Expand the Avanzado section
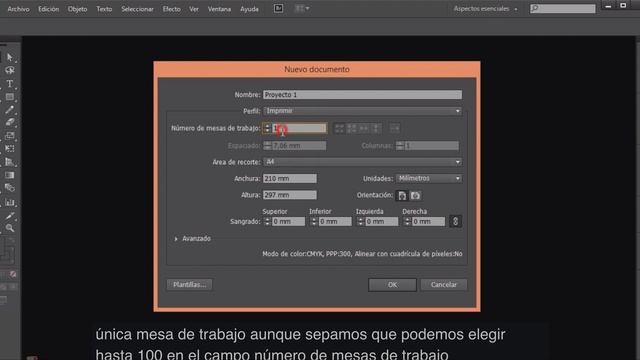 click(176, 239)
